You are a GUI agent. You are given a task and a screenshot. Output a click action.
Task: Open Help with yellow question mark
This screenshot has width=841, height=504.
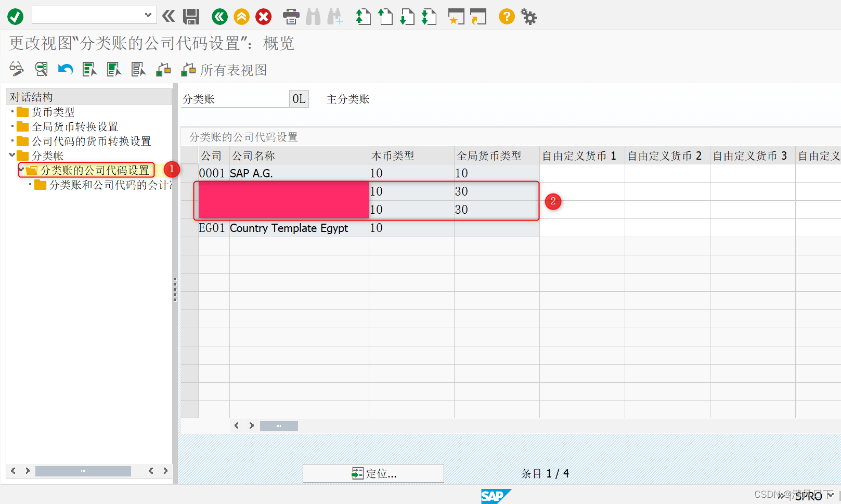[507, 17]
